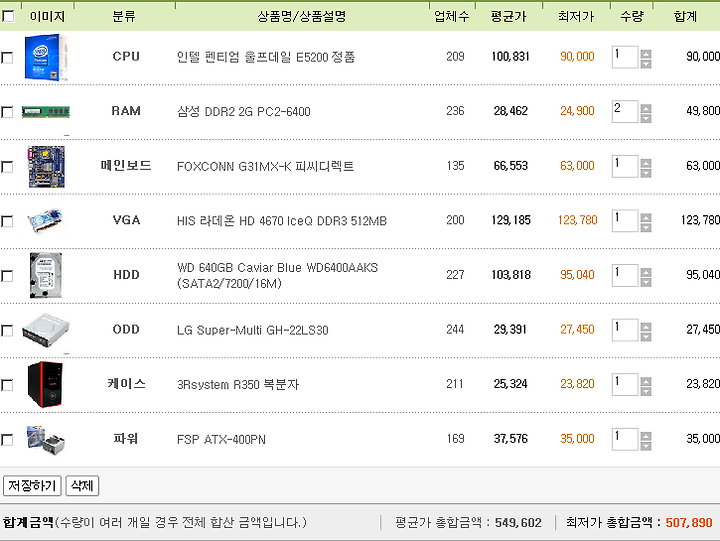720x541 pixels.
Task: Decrease 메인보드 quantity with down arrow
Action: coord(646,173)
